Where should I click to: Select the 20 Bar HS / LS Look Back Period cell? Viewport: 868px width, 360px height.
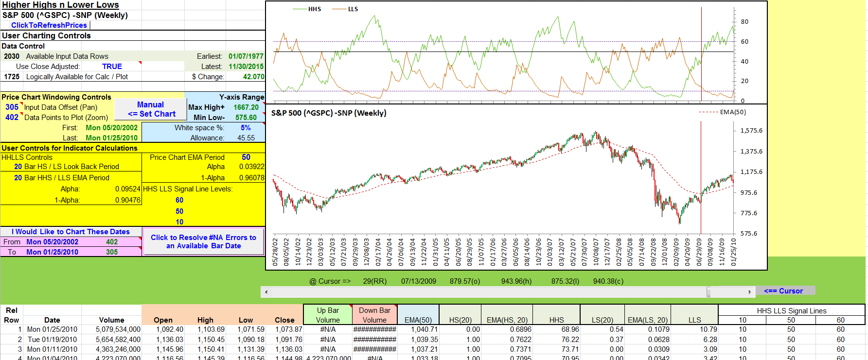(x=71, y=167)
